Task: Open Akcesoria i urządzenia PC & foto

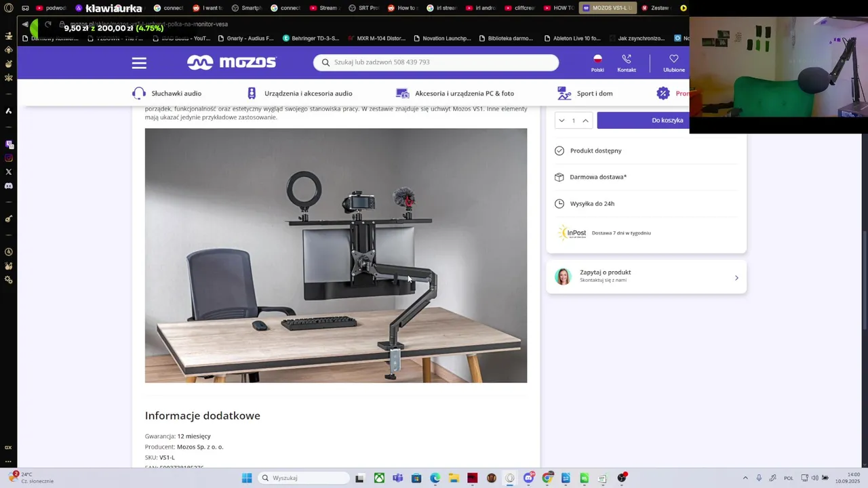Action: click(x=455, y=93)
